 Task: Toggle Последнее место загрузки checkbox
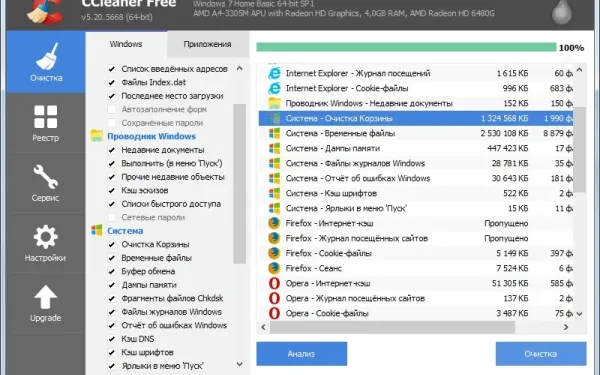pos(111,96)
